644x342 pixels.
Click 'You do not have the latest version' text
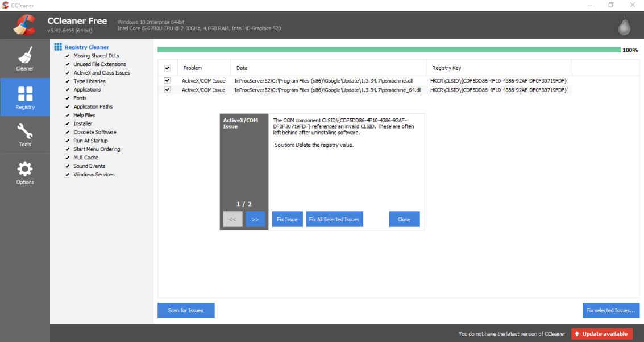(x=512, y=334)
